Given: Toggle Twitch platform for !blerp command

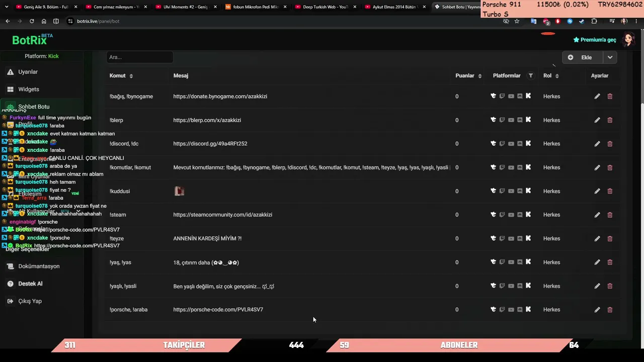Looking at the screenshot, I should click(x=502, y=120).
